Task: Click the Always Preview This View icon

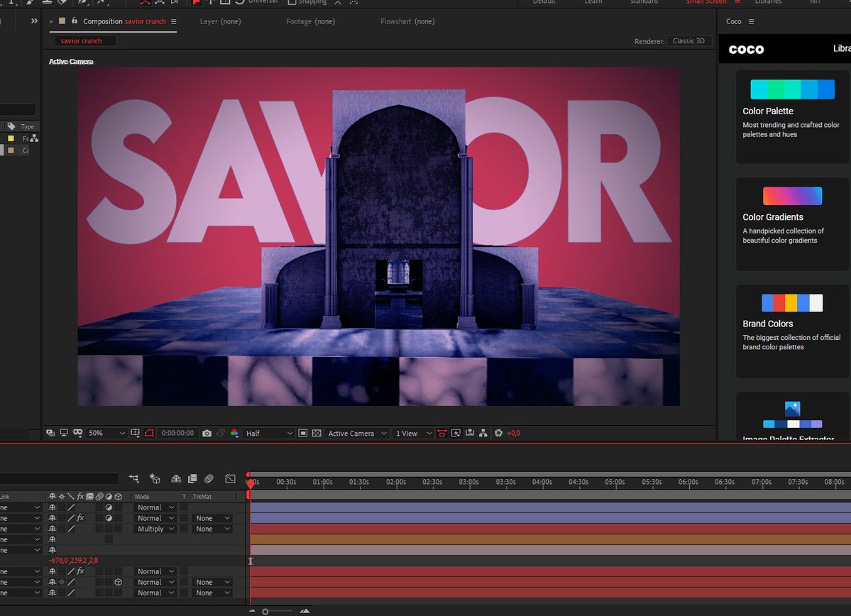Action: [x=50, y=433]
